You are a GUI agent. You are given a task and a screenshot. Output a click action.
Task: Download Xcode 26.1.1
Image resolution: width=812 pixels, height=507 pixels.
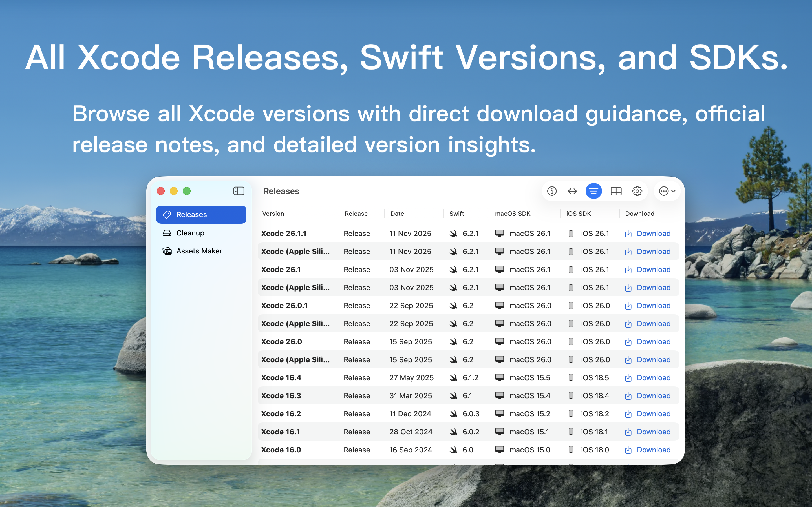pyautogui.click(x=653, y=234)
